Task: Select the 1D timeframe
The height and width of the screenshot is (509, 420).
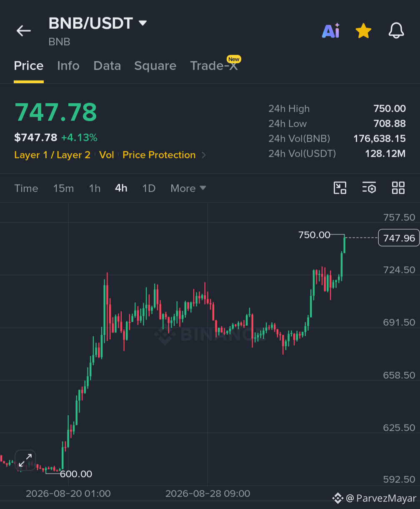Action: click(149, 188)
